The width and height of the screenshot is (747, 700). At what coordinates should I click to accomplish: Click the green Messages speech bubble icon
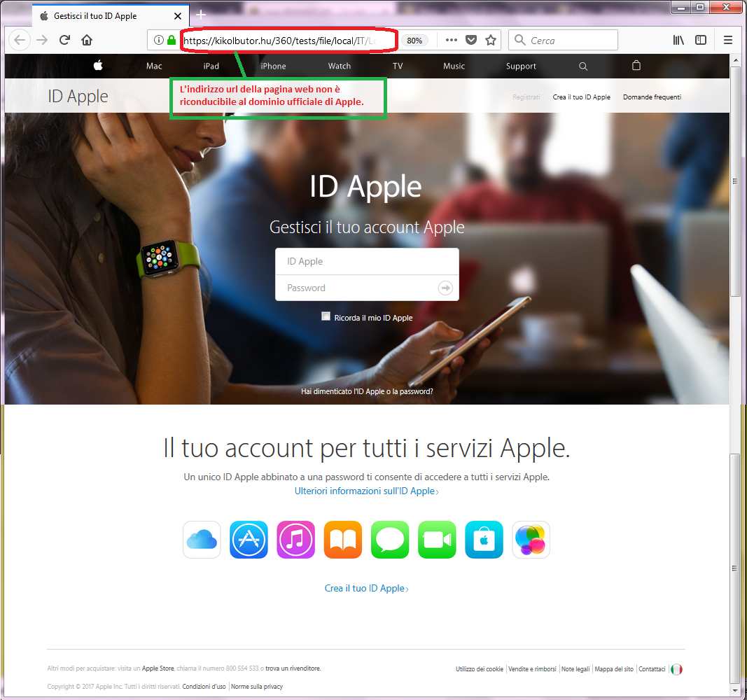(390, 540)
